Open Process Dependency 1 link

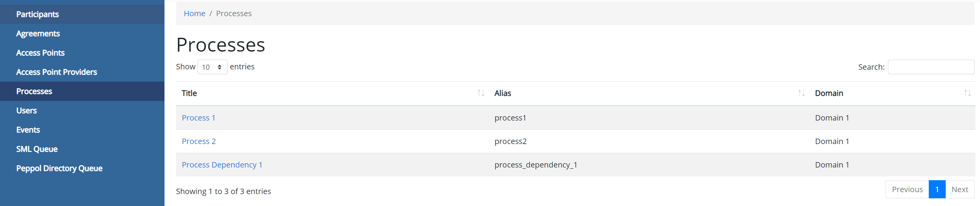(x=222, y=165)
